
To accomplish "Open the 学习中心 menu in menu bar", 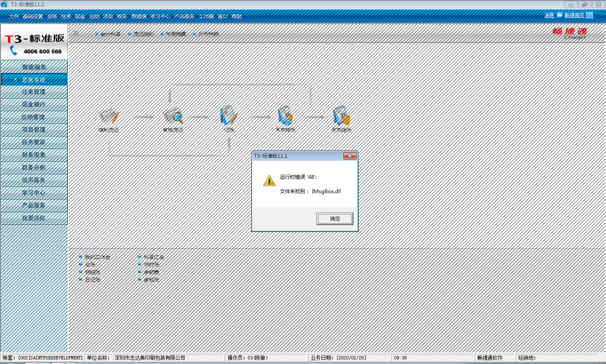I will (x=160, y=16).
